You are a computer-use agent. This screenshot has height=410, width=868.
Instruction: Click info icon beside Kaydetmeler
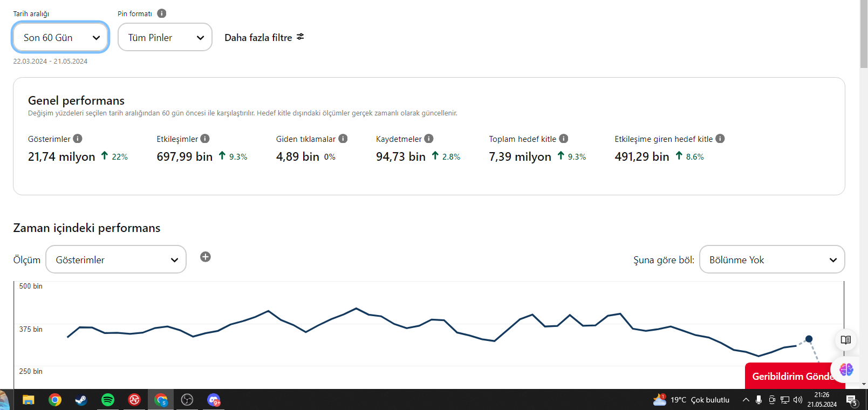pyautogui.click(x=429, y=139)
